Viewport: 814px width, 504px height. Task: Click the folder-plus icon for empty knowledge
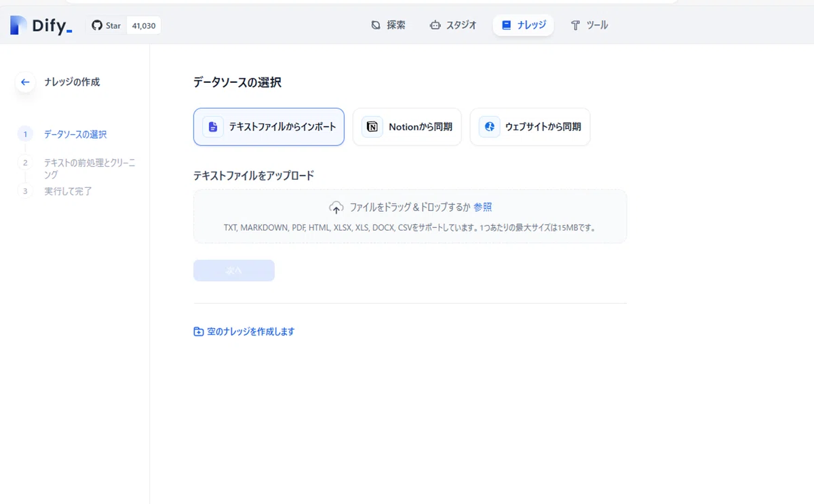click(199, 332)
